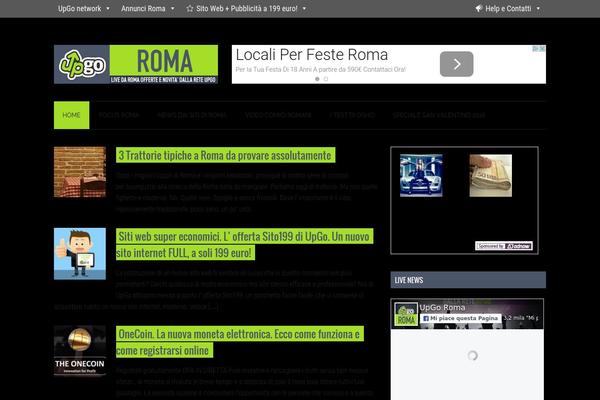Expand the Annunci Roma dropdown arrow
600x400 pixels.
(173, 8)
